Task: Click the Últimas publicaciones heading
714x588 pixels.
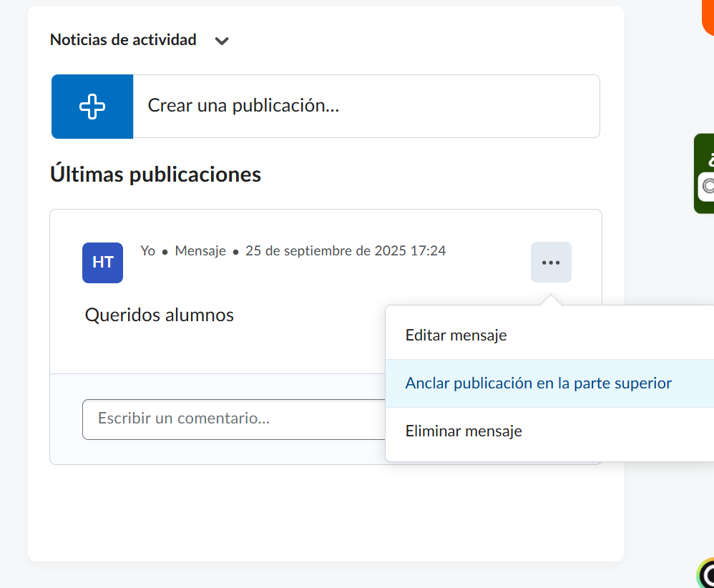Action: tap(155, 174)
